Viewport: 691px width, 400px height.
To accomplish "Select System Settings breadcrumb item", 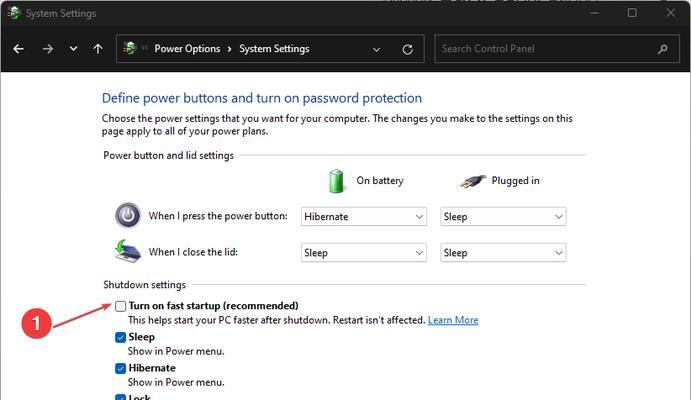I will (274, 49).
